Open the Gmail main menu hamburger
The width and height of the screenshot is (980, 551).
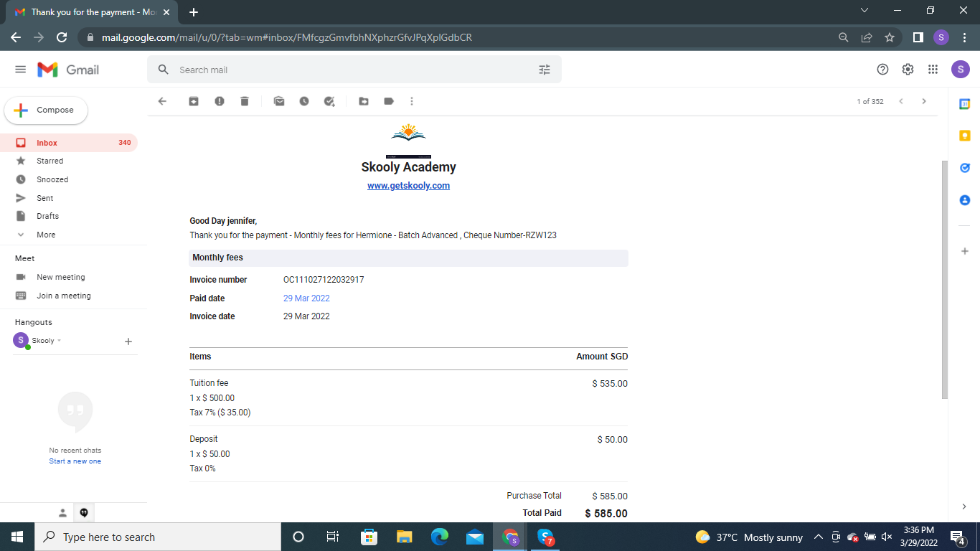coord(21,70)
